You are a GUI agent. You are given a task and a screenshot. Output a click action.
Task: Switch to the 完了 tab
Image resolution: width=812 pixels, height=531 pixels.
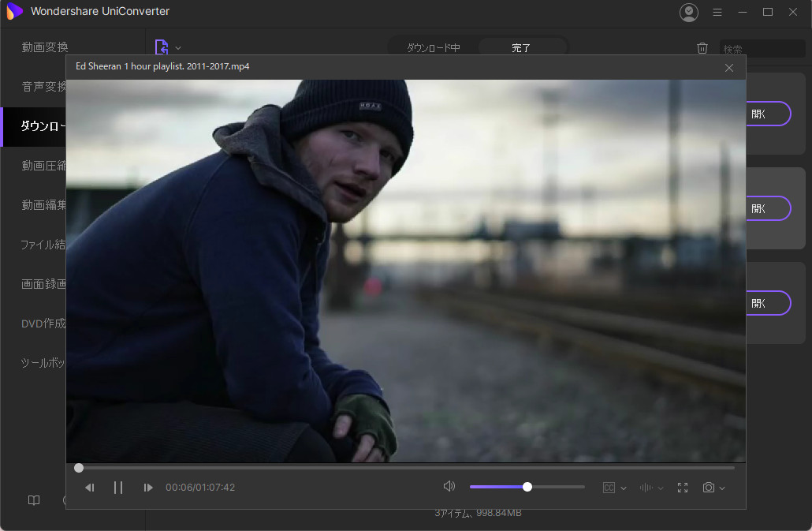pos(521,47)
